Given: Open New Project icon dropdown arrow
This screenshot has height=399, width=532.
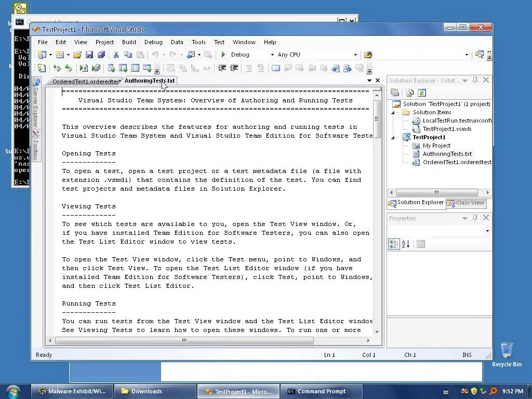Looking at the screenshot, I should point(50,55).
